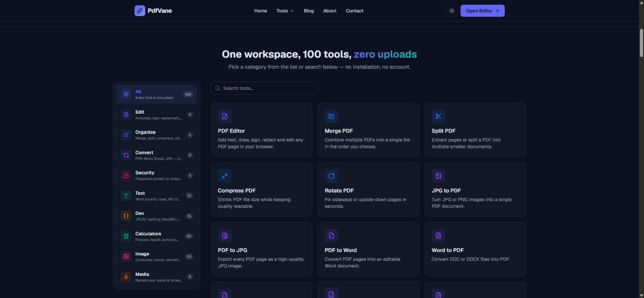Open the Word to PDF tool title
Image resolution: width=644 pixels, height=298 pixels.
tap(448, 250)
